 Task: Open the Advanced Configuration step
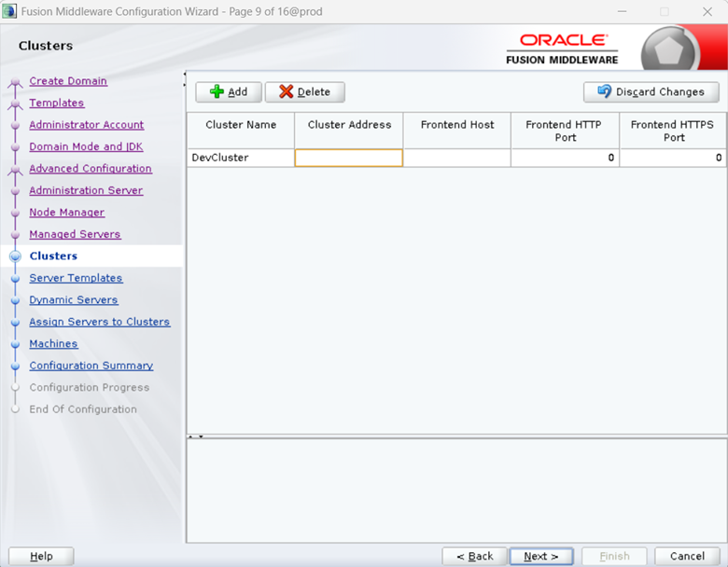tap(91, 169)
